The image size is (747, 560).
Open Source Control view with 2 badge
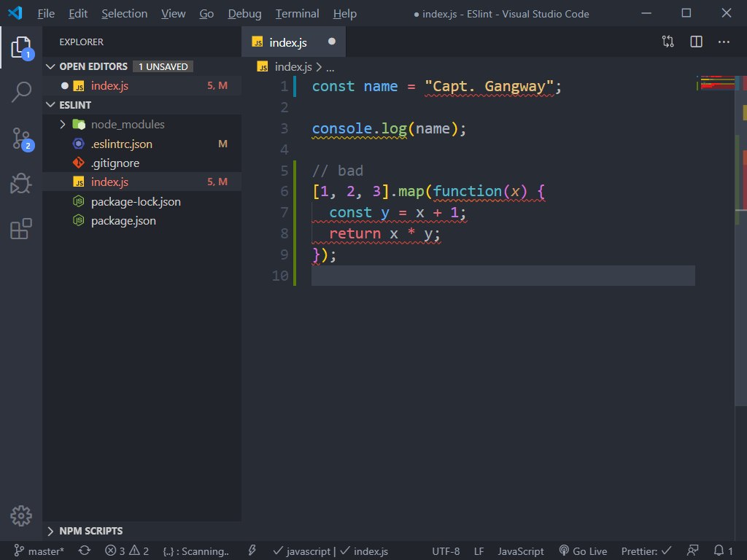[21, 139]
